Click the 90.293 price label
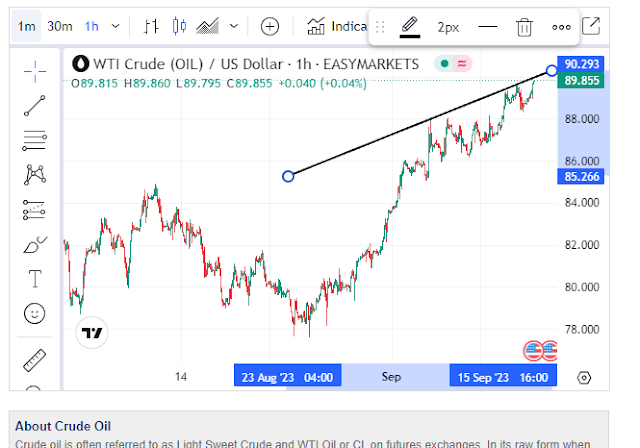640x448 pixels. coord(581,64)
